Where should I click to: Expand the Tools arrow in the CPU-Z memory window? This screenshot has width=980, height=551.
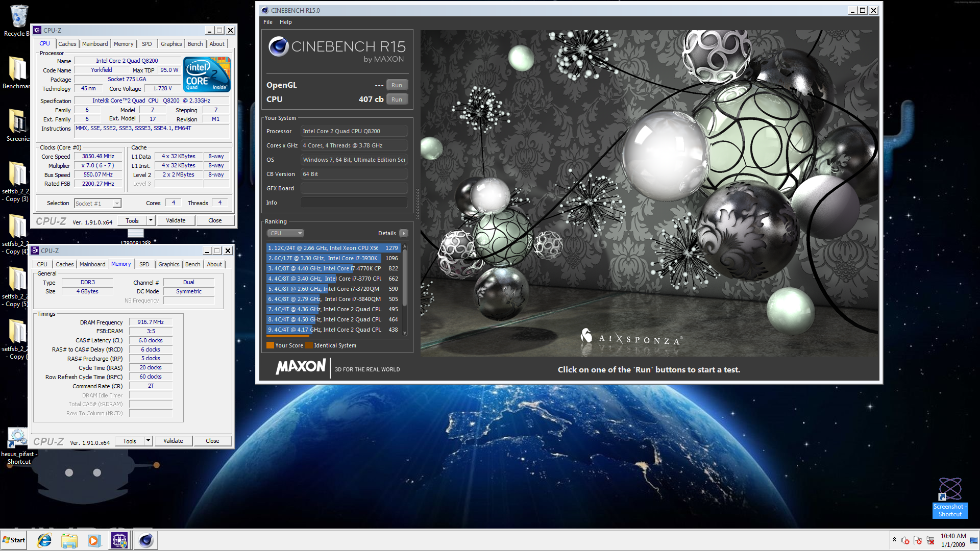click(x=148, y=441)
